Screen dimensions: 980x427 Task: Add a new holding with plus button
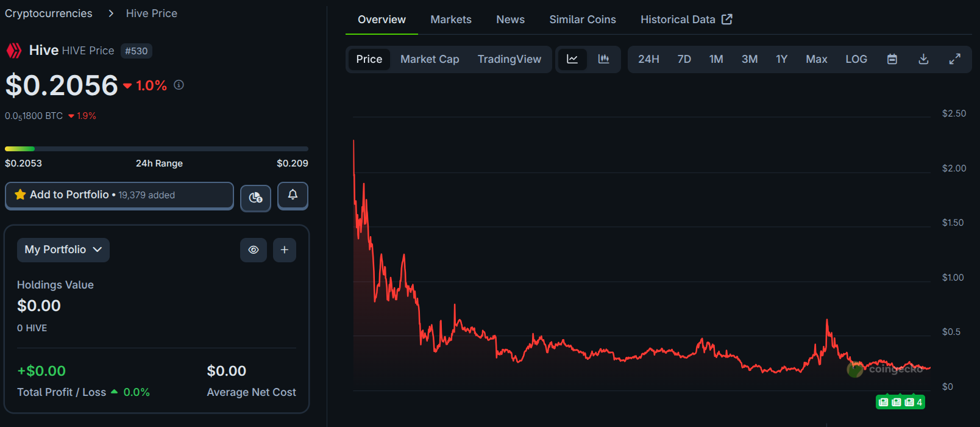(284, 250)
